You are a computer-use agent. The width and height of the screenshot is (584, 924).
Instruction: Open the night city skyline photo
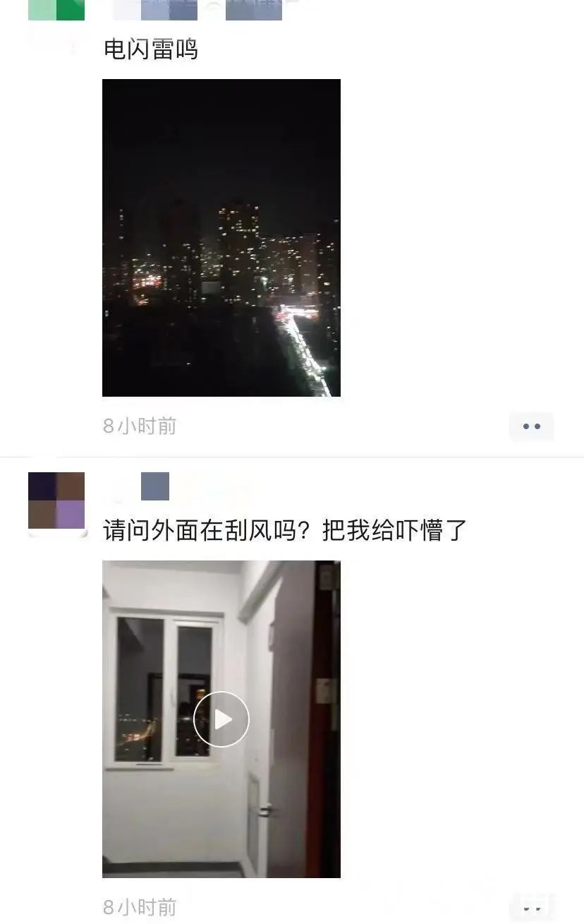pos(221,238)
